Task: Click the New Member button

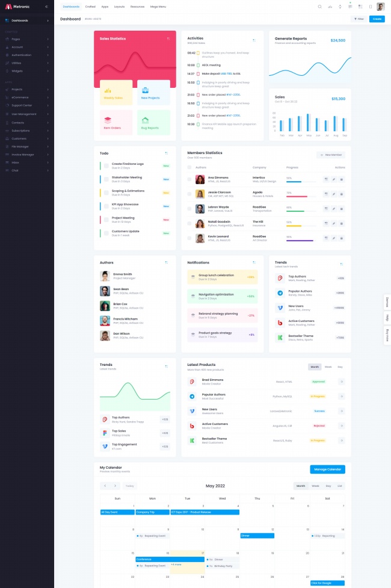Action: click(x=331, y=155)
